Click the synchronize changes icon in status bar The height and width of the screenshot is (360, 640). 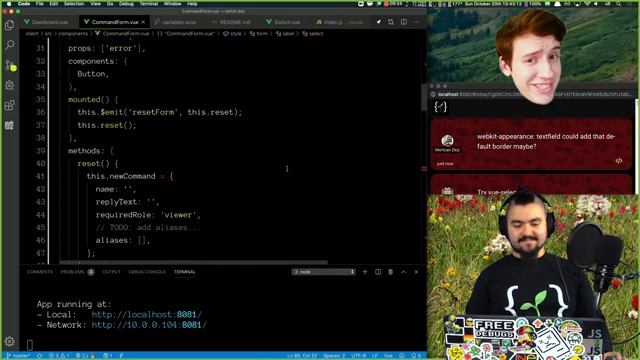coord(40,356)
